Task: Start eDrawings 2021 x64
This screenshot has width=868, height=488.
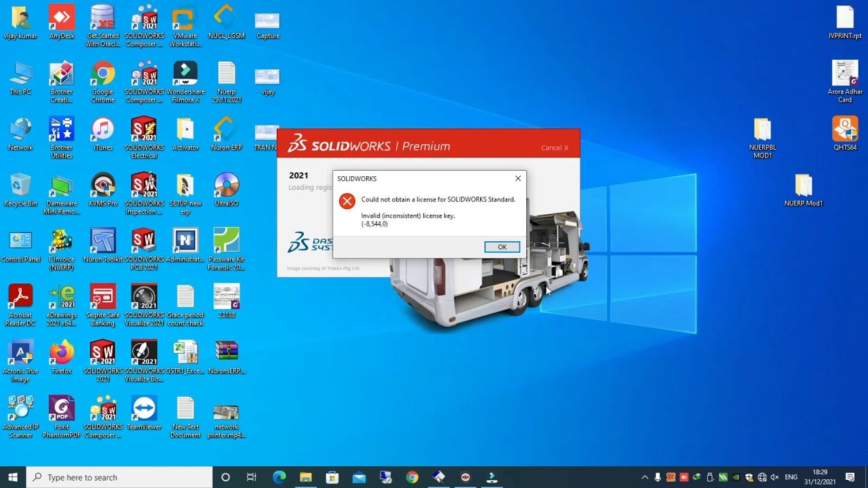Action: coord(61,298)
